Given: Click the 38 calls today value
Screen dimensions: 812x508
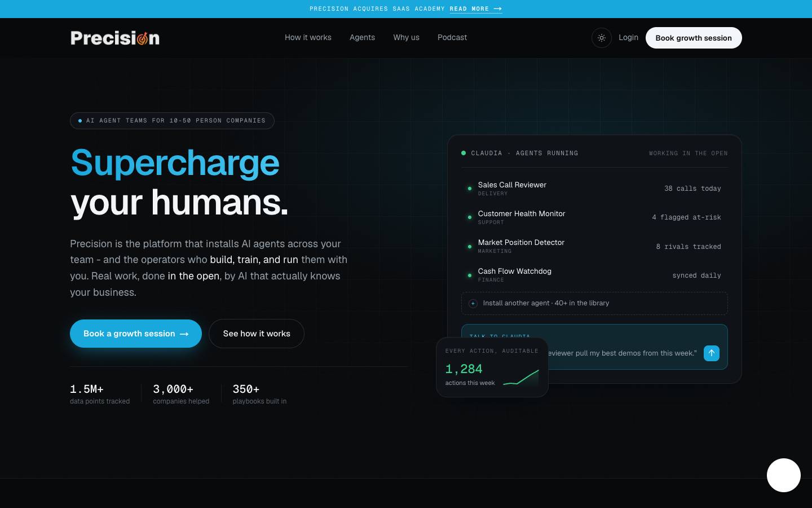Looking at the screenshot, I should (692, 189).
